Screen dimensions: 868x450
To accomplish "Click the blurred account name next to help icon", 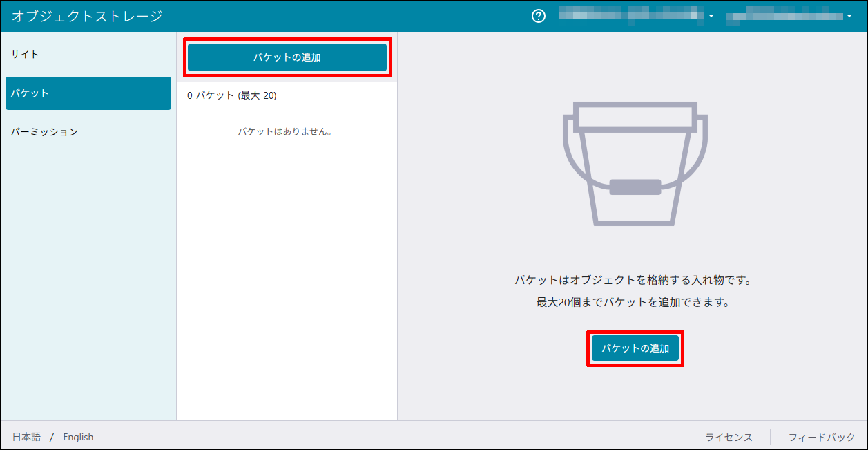I will (631, 16).
